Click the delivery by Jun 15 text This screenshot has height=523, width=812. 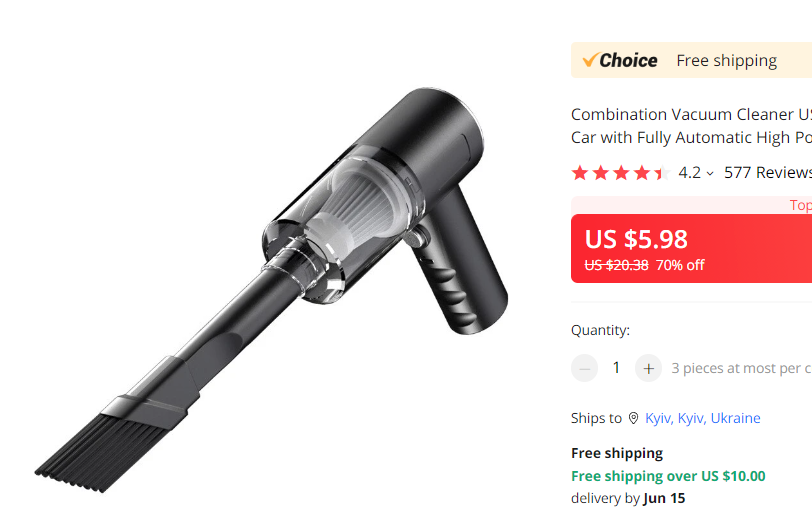tap(628, 498)
